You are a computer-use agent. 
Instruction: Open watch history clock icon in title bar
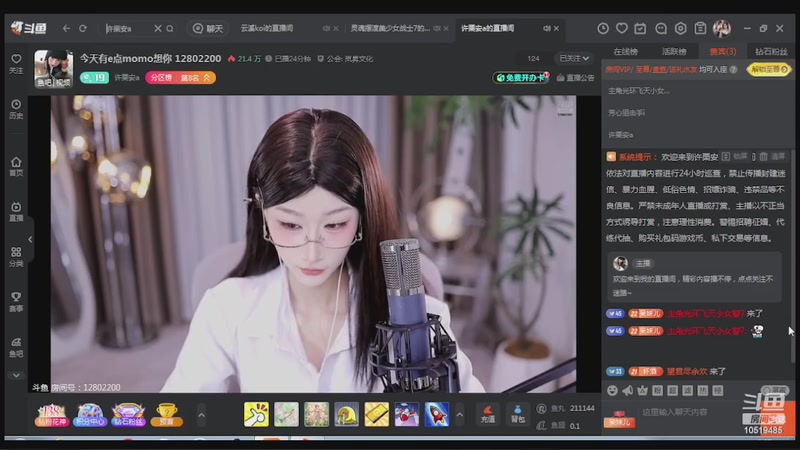(x=603, y=29)
